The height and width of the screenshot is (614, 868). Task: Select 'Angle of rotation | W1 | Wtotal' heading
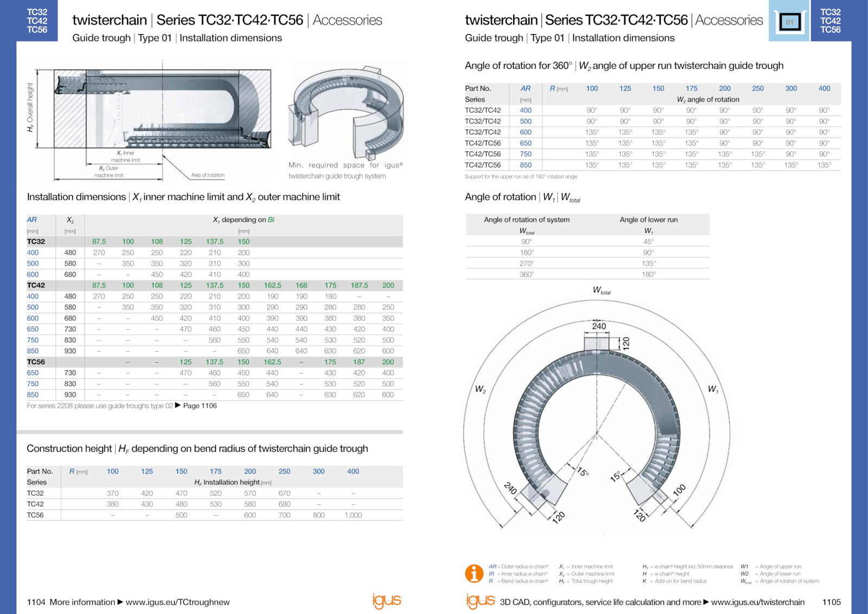pos(522,197)
